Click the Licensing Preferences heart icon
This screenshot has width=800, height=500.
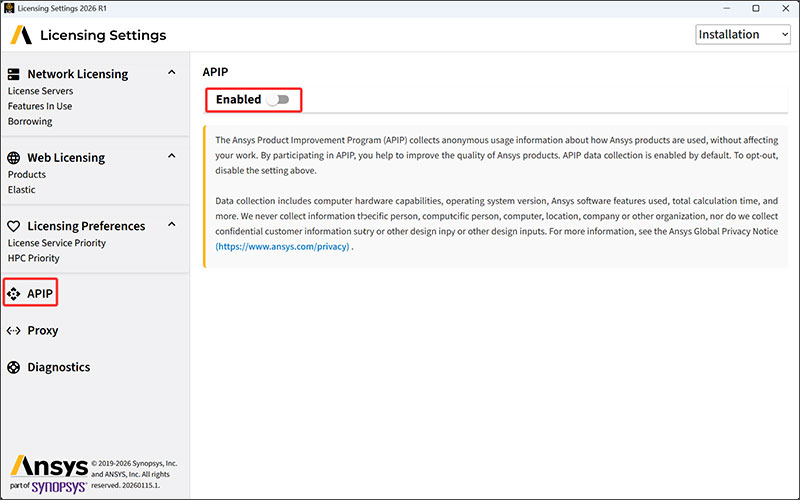tap(14, 226)
